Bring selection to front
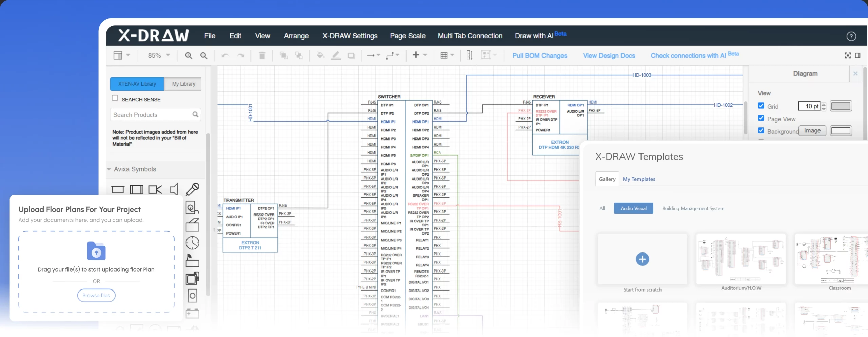868x337 pixels. (x=283, y=55)
